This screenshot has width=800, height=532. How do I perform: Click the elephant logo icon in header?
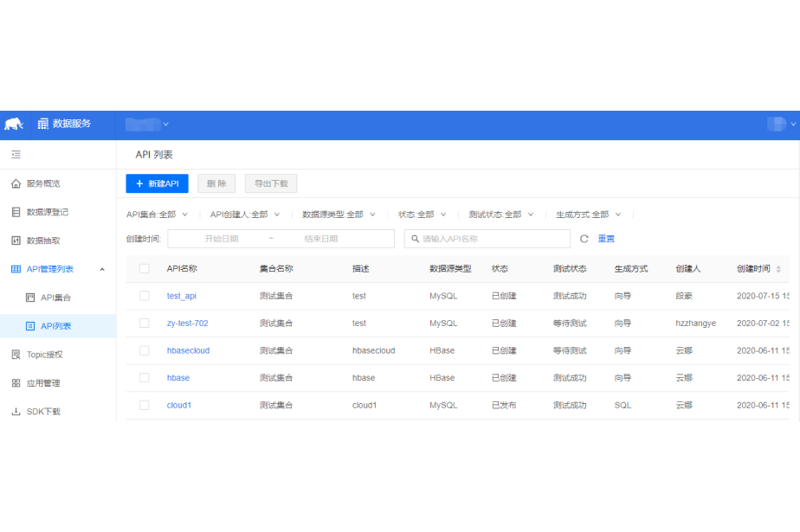coord(14,125)
